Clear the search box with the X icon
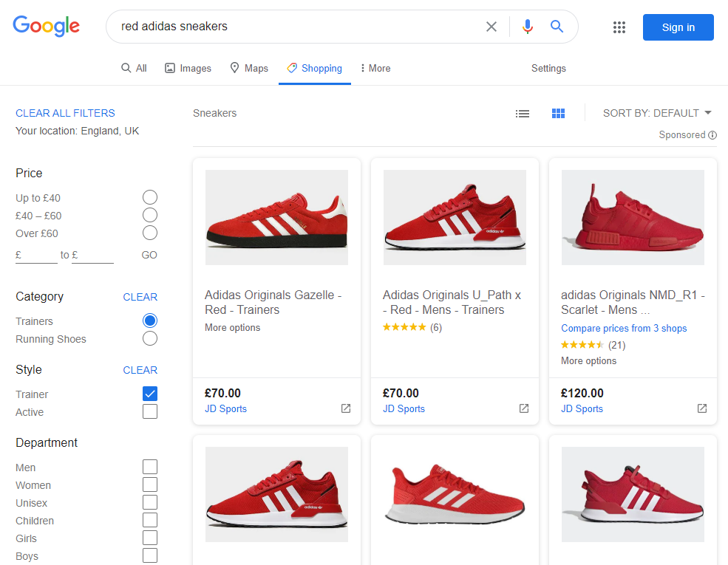 [491, 27]
